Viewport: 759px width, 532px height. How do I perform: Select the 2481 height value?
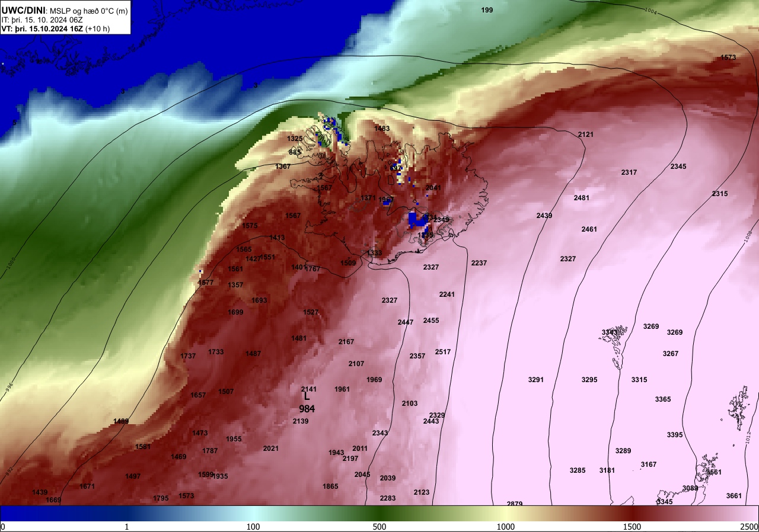point(582,198)
